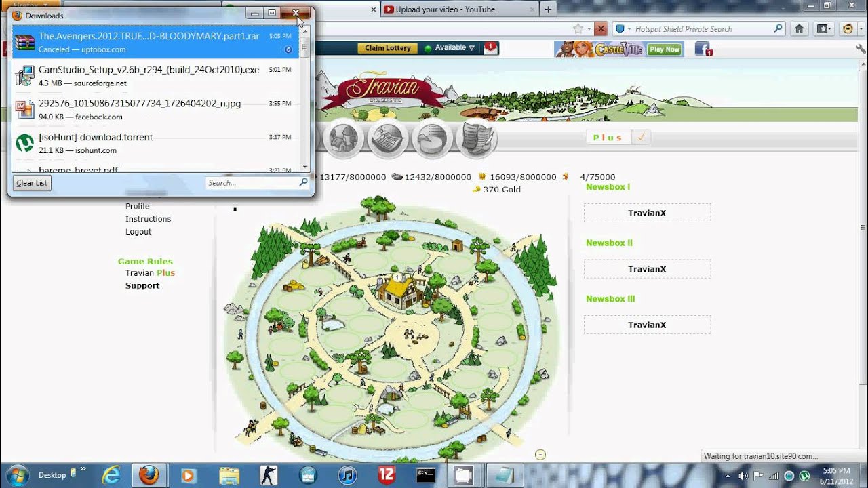Open the red 12 taskbar application
Viewport: 868px width, 488px height.
tap(387, 475)
